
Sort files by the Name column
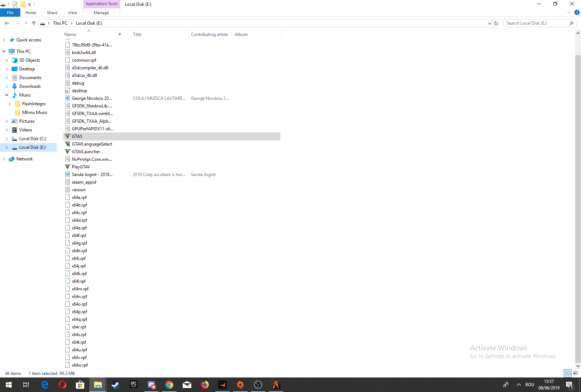89,34
